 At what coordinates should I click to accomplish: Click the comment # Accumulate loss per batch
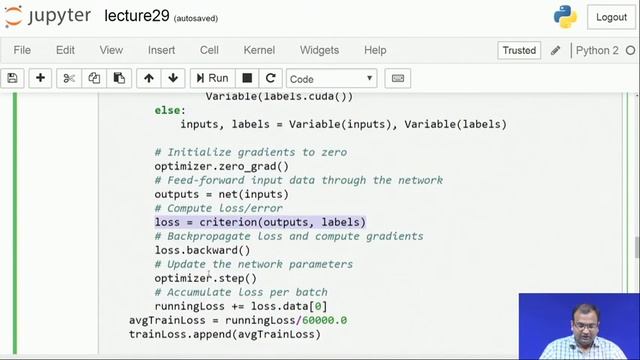click(241, 292)
